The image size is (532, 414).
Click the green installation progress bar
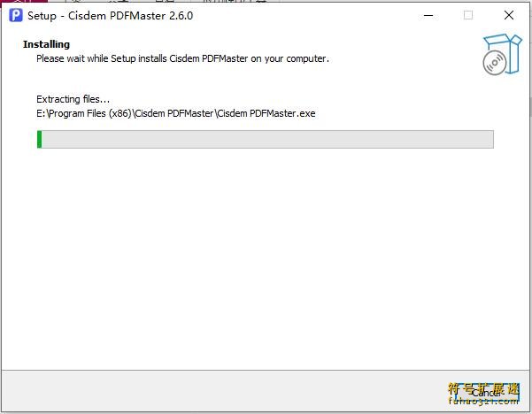(266, 140)
